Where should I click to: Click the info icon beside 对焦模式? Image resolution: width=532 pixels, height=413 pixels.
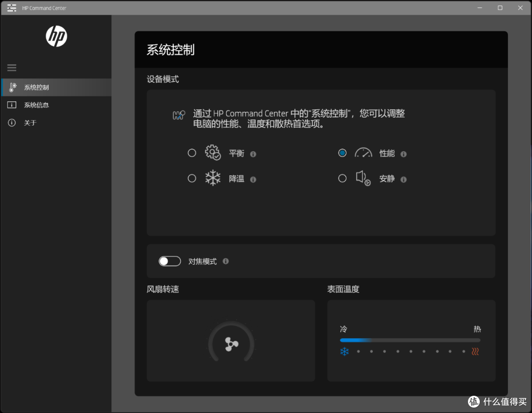point(226,261)
